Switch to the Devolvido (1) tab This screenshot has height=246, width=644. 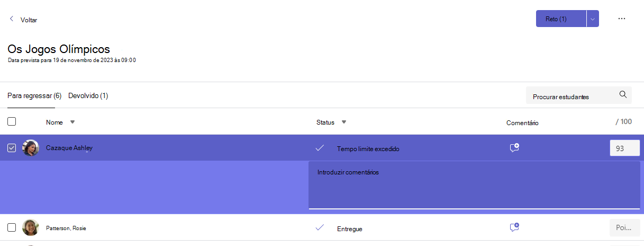(x=88, y=96)
